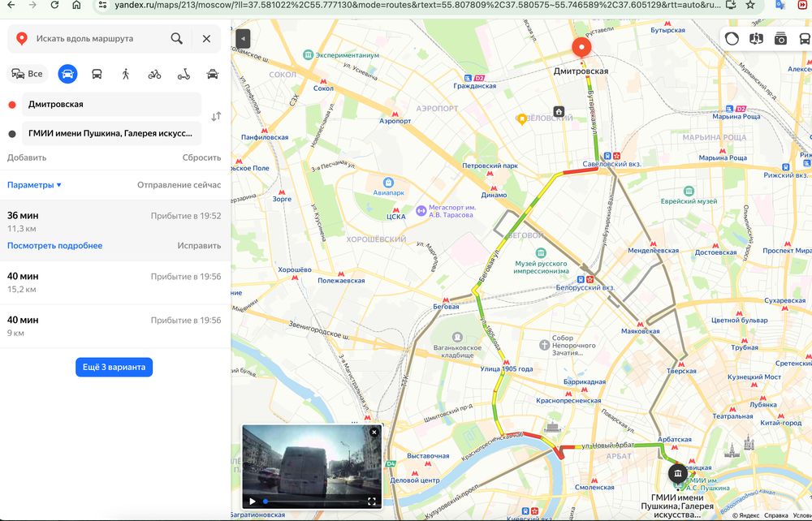Click the browser address bar URL
This screenshot has width=812, height=521.
click(417, 5)
